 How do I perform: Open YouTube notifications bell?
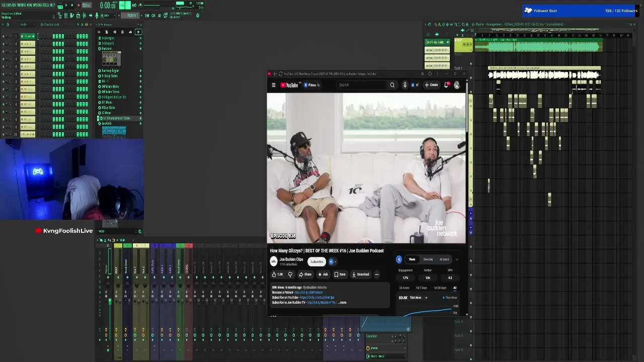click(x=446, y=85)
